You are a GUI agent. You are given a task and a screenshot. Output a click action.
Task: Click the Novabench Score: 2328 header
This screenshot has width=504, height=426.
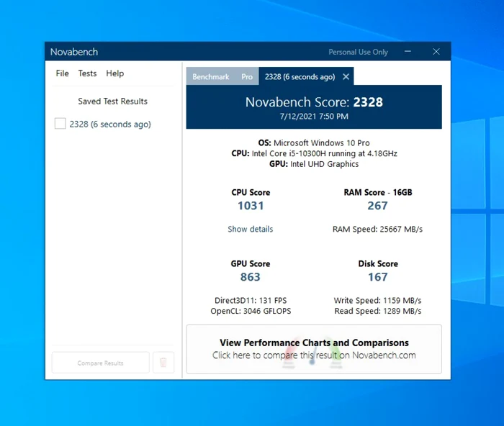[314, 102]
